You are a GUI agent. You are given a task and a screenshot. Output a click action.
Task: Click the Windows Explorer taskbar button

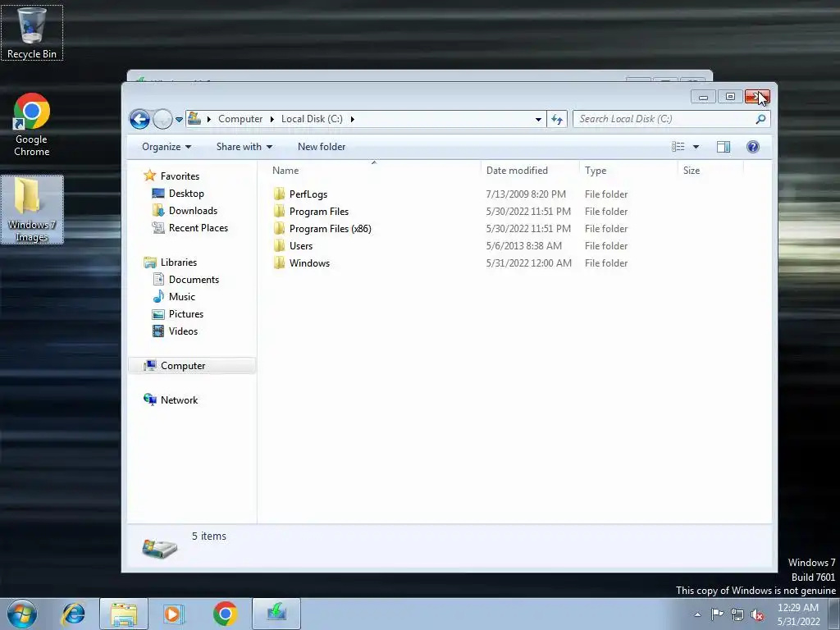click(124, 614)
